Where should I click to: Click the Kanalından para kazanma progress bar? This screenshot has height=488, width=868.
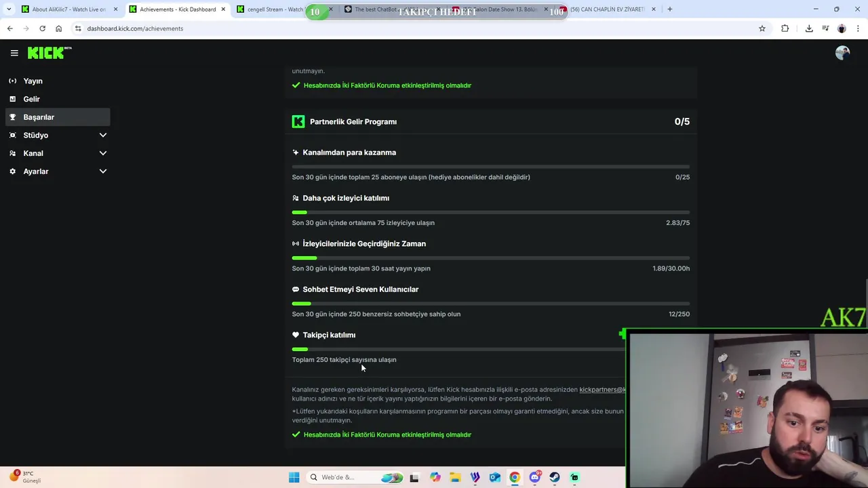[x=491, y=166]
